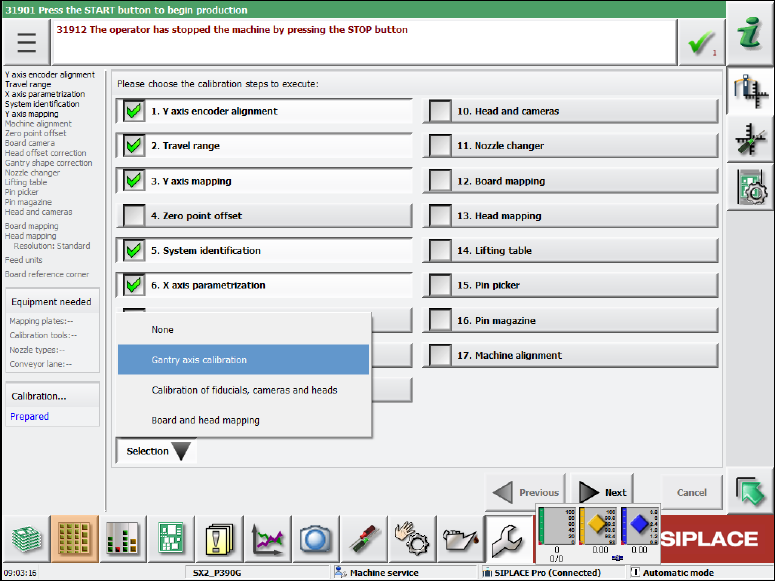775x581 pixels.
Task: Choose Calibration of fiducials, cameras and heads
Action: (243, 390)
